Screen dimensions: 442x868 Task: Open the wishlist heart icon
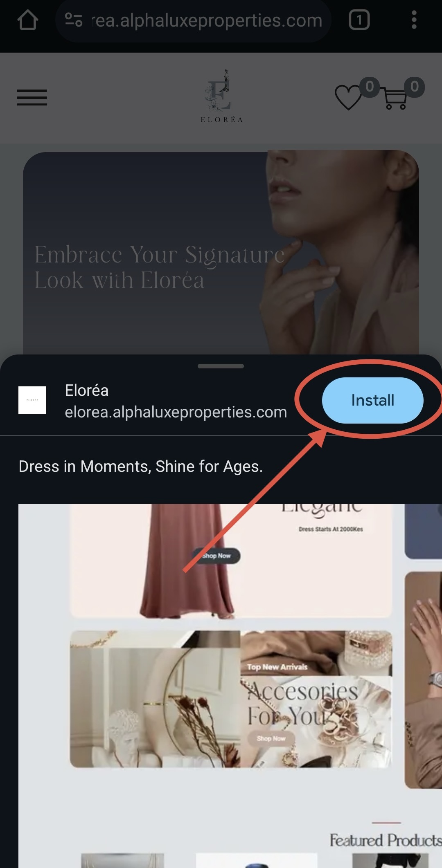pos(348,97)
